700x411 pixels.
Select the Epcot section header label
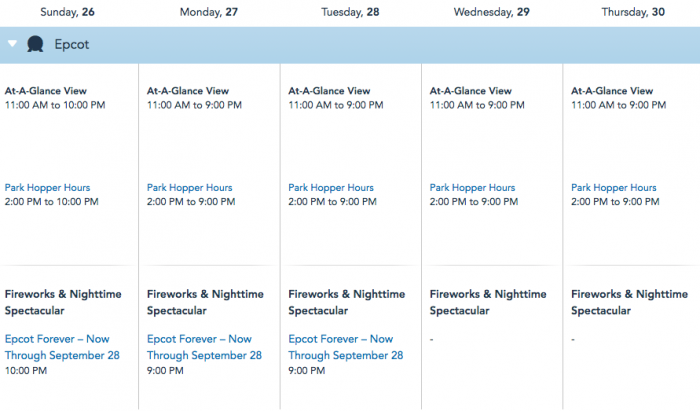72,45
